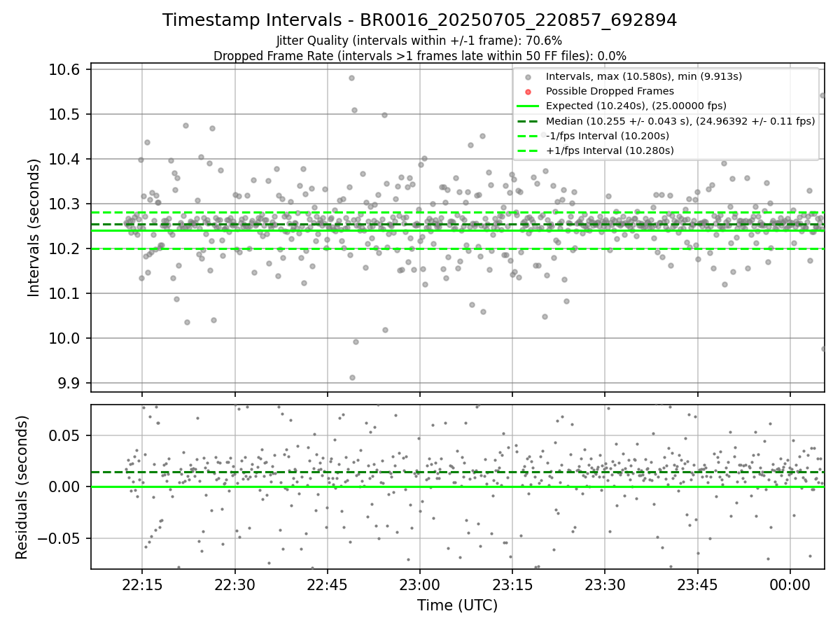Click the lowest interval data point near 9.91 seconds

pos(352,377)
